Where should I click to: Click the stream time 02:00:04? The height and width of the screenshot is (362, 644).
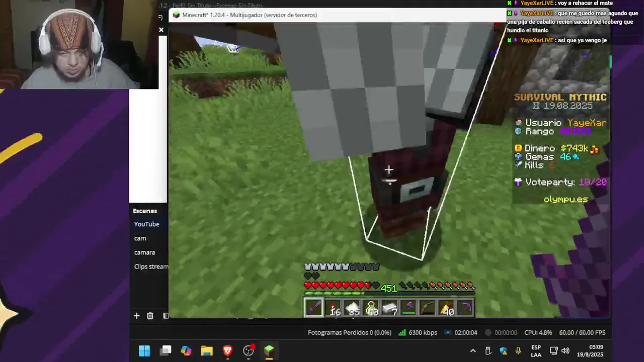point(466,332)
